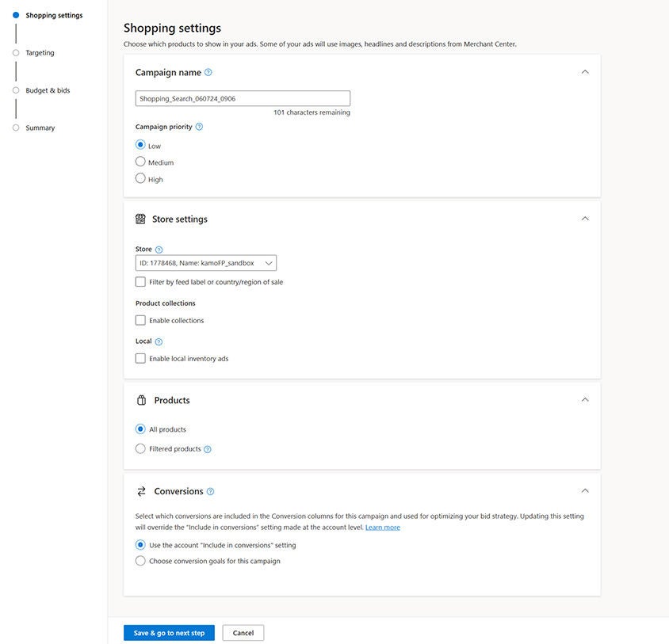Click the Campaign name help icon
The image size is (669, 644).
coord(208,72)
